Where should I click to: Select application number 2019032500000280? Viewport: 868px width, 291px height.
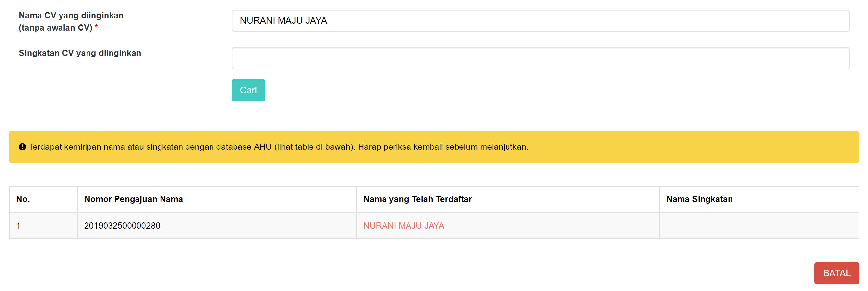click(122, 226)
